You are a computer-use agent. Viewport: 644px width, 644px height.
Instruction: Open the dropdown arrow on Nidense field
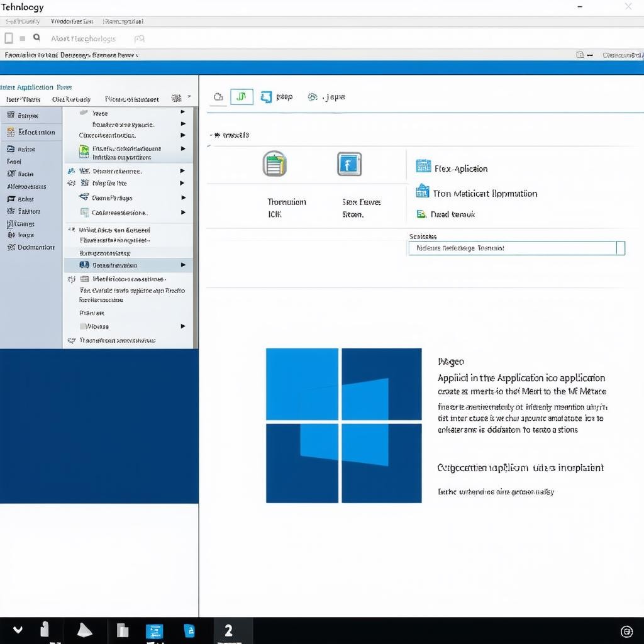click(x=620, y=248)
